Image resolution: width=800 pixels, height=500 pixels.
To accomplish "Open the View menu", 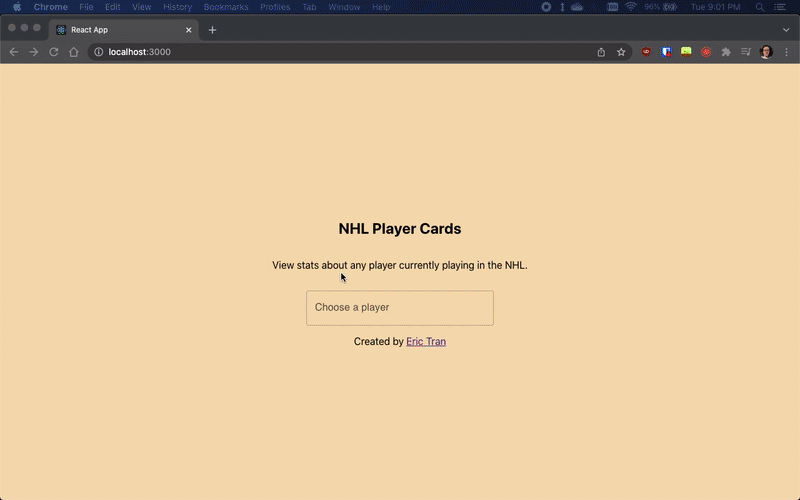I will click(141, 7).
